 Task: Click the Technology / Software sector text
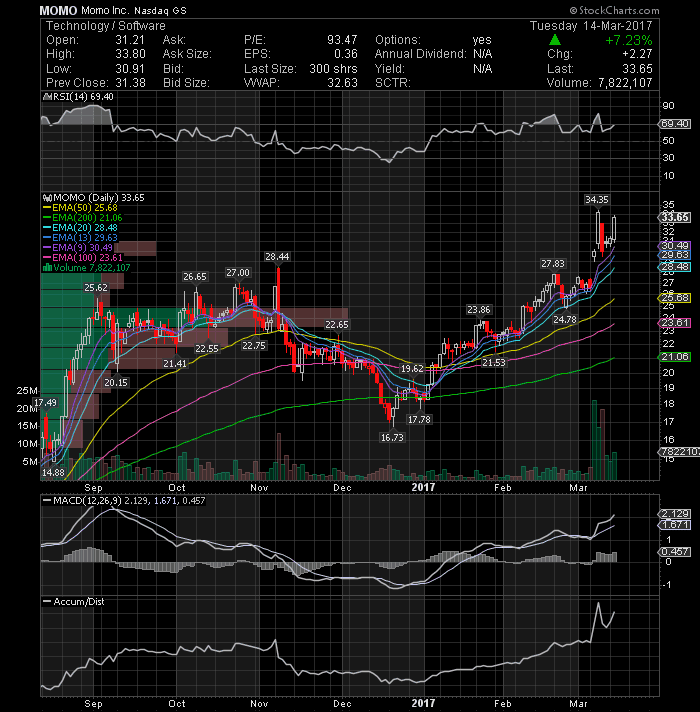(x=106, y=26)
